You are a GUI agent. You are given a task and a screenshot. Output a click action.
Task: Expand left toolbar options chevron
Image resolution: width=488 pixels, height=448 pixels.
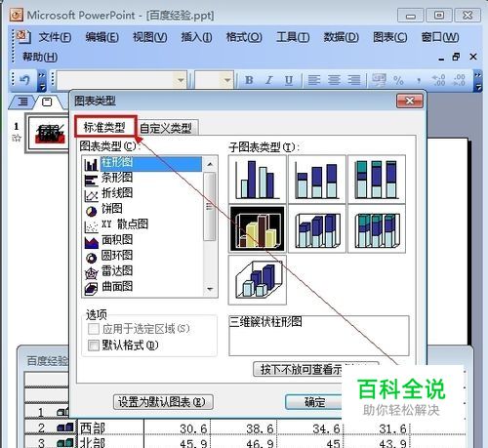[42, 80]
